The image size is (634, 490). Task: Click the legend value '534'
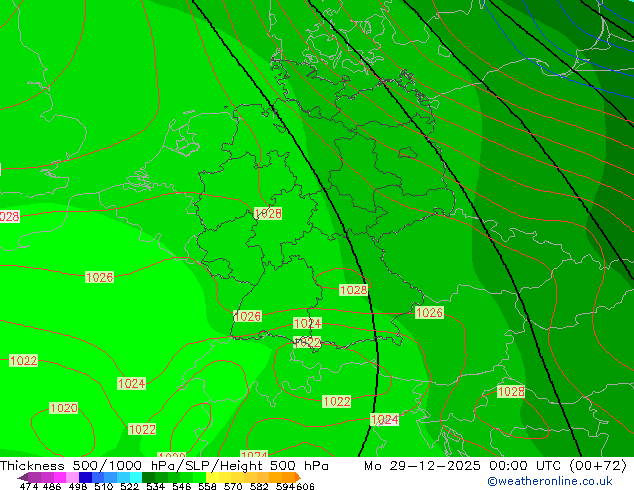click(x=155, y=486)
